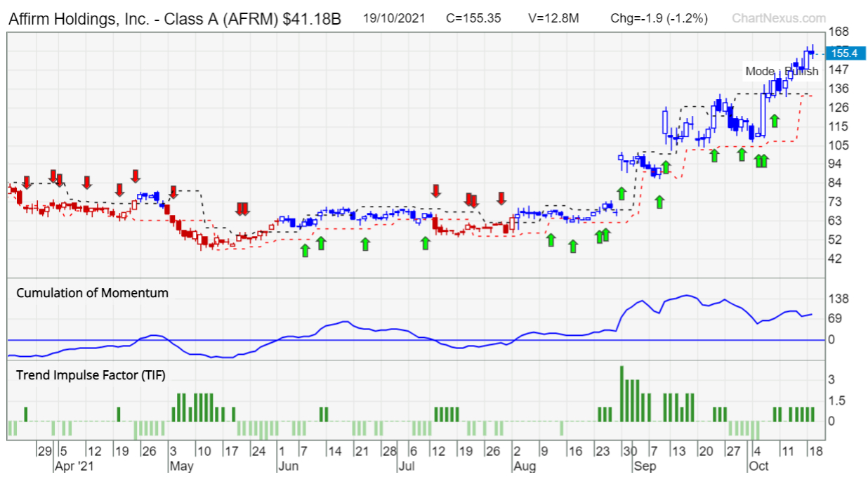Click the Oct month label
868x477 pixels.
tap(758, 466)
